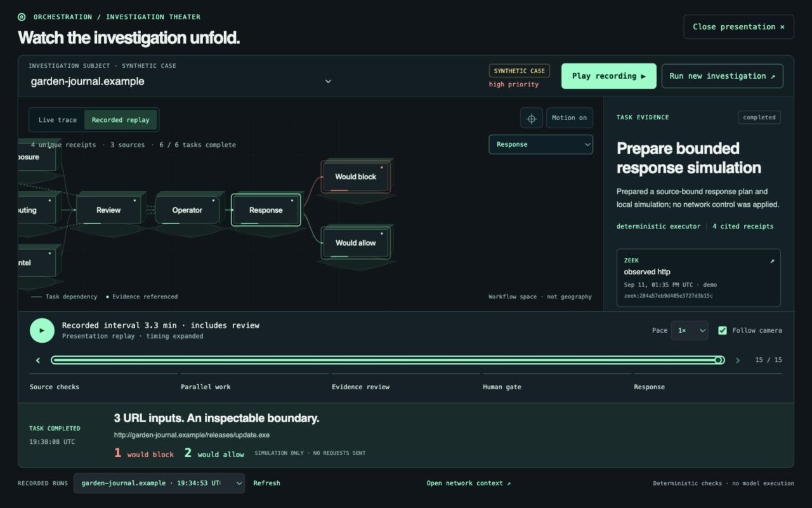The width and height of the screenshot is (812, 508).
Task: Click the Refresh link
Action: (266, 483)
